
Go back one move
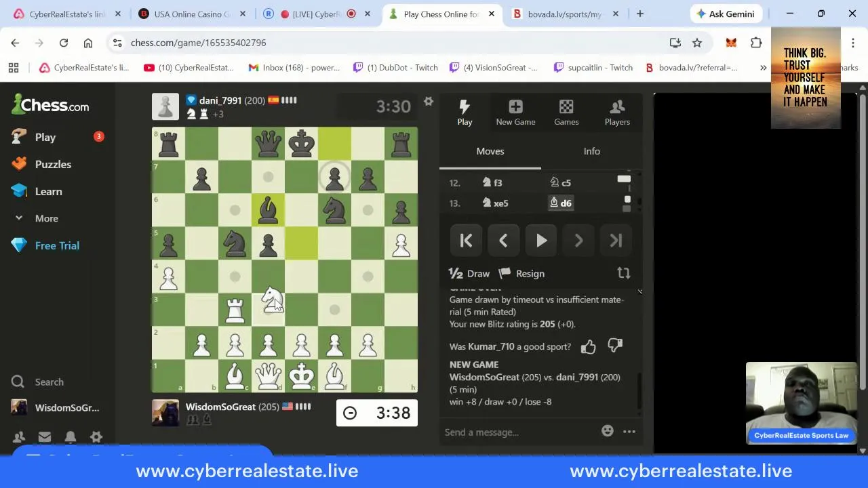coord(503,241)
